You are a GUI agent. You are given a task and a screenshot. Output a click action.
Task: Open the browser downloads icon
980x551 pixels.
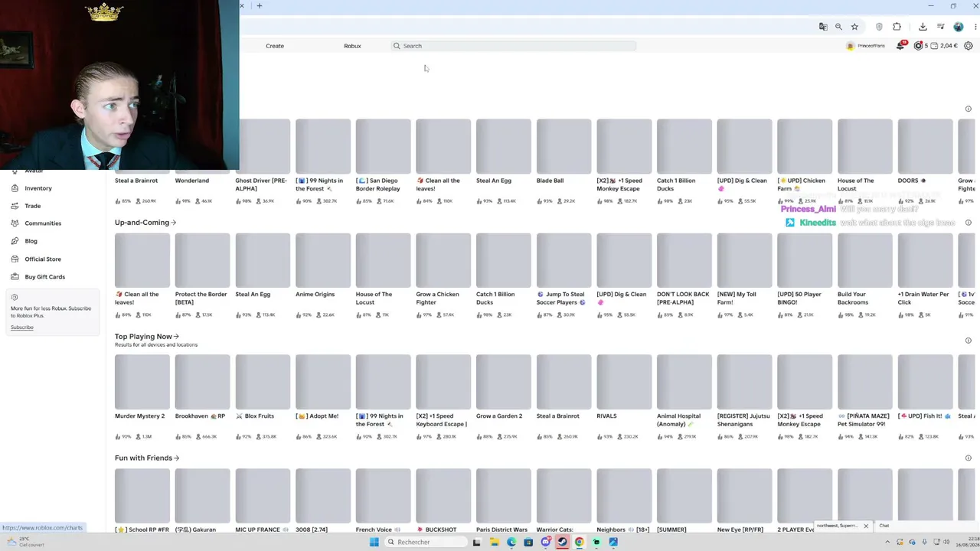coord(923,27)
